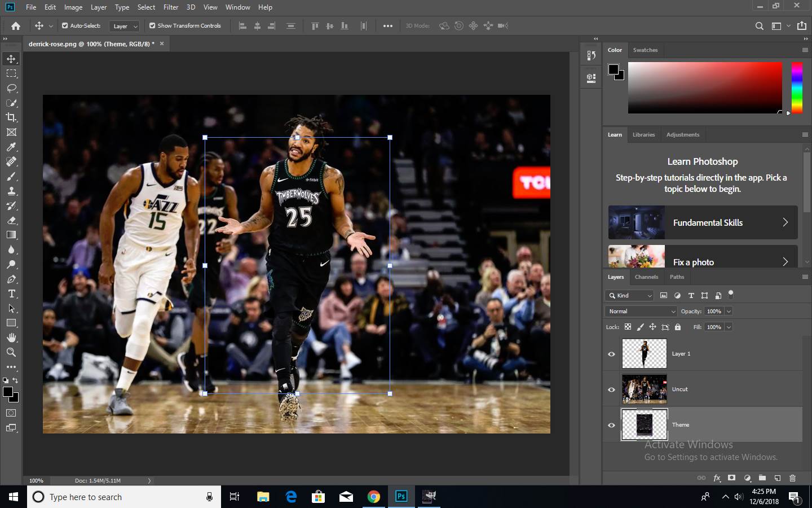The width and height of the screenshot is (812, 508).
Task: Select the History Brush tool
Action: coord(11,205)
